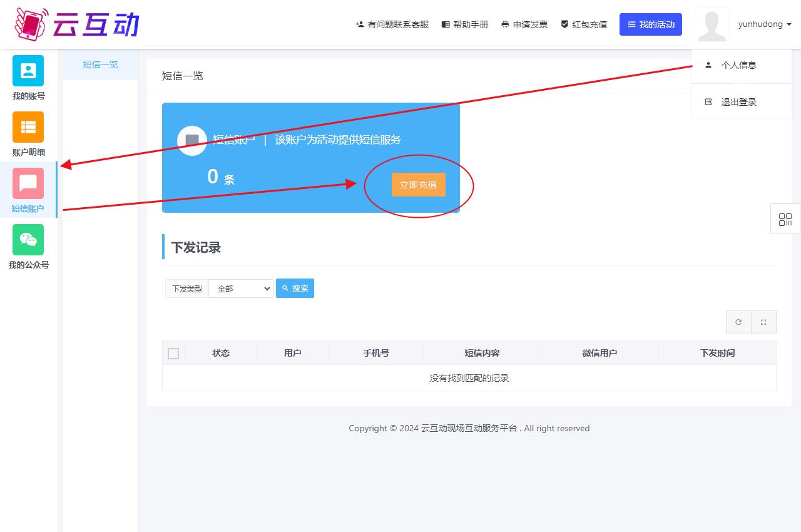Image resolution: width=801 pixels, height=532 pixels.
Task: Select the 短信账户 sidebar icon
Action: (x=28, y=183)
